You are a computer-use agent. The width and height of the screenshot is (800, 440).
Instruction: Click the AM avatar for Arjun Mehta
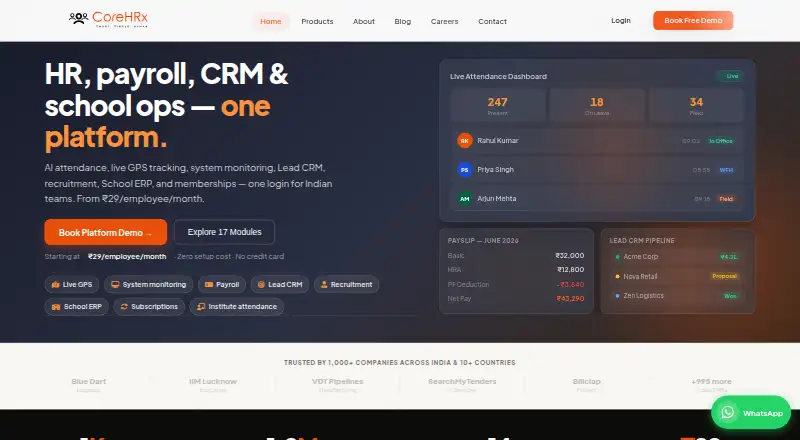pyautogui.click(x=465, y=199)
